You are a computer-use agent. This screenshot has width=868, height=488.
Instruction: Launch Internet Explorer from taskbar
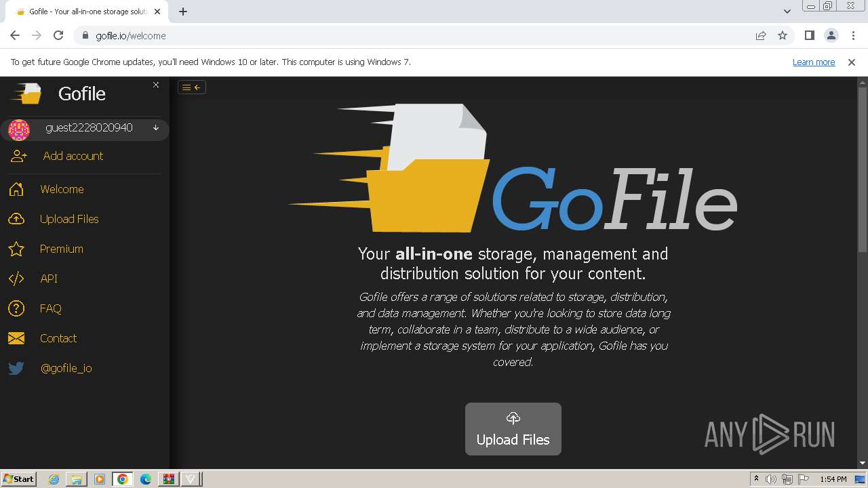[54, 479]
